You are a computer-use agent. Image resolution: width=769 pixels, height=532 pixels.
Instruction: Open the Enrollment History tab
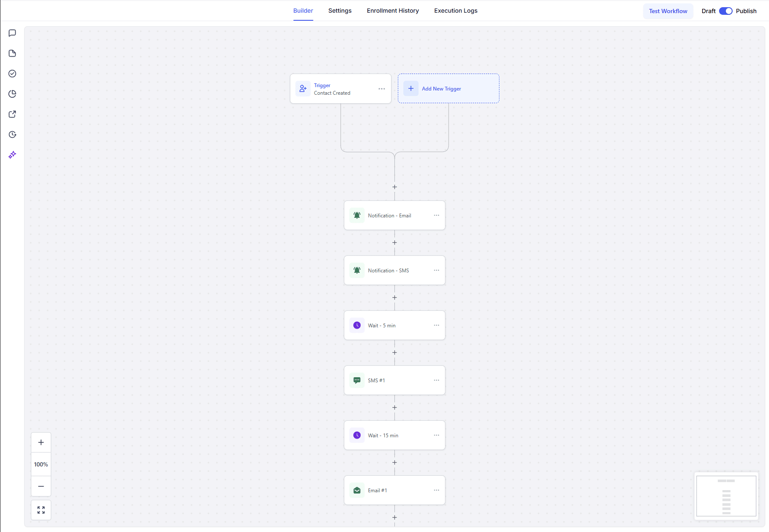[392, 11]
